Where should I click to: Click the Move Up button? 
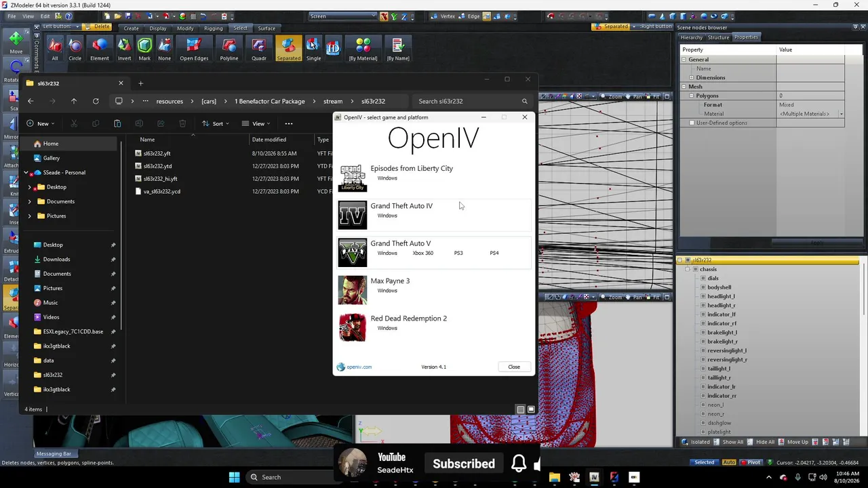[x=793, y=442]
